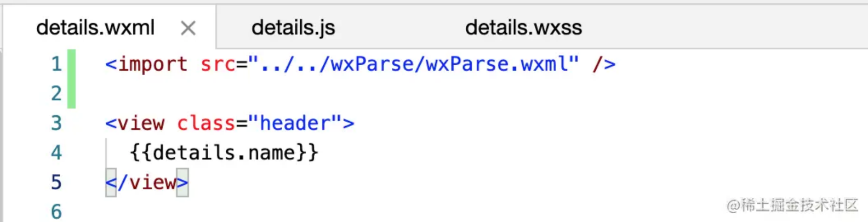
Task: Click the "header" class value string
Action: tap(295, 123)
